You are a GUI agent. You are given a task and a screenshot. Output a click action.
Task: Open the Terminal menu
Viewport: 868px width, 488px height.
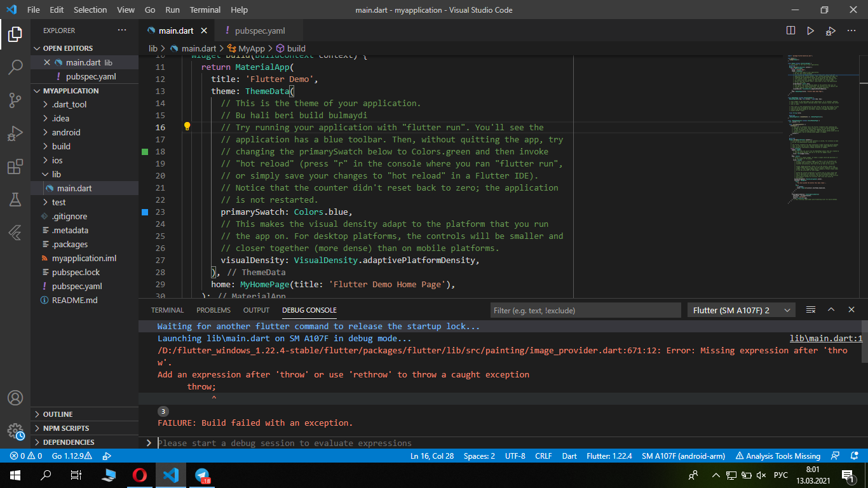(x=205, y=10)
